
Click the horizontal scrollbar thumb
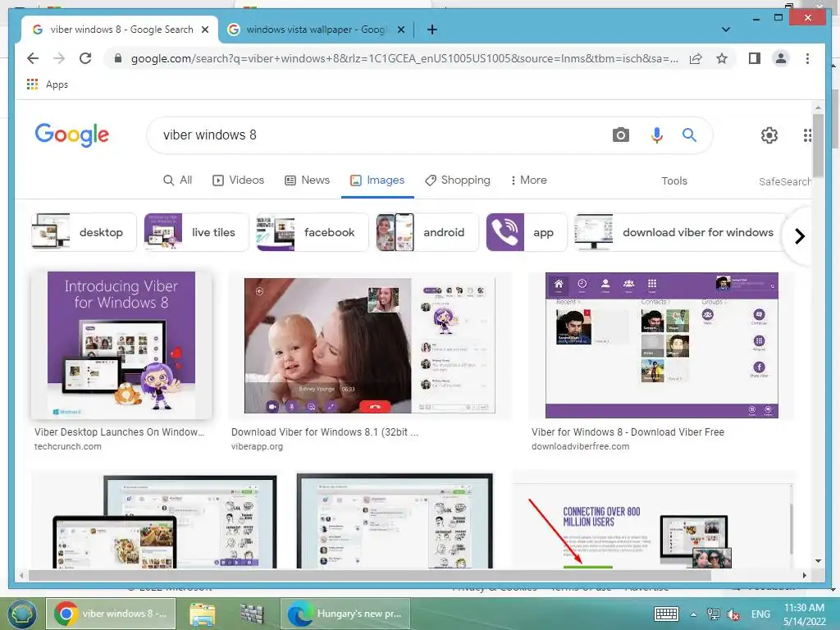[369, 575]
